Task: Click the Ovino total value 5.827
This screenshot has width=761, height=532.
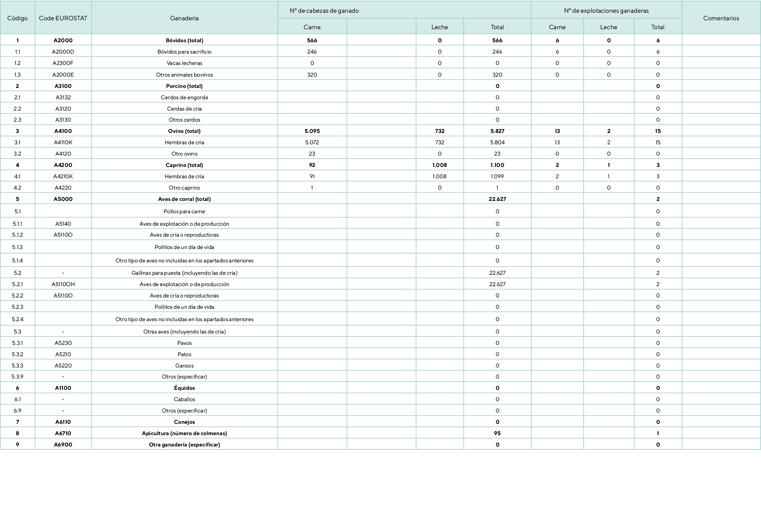Action: (497, 131)
